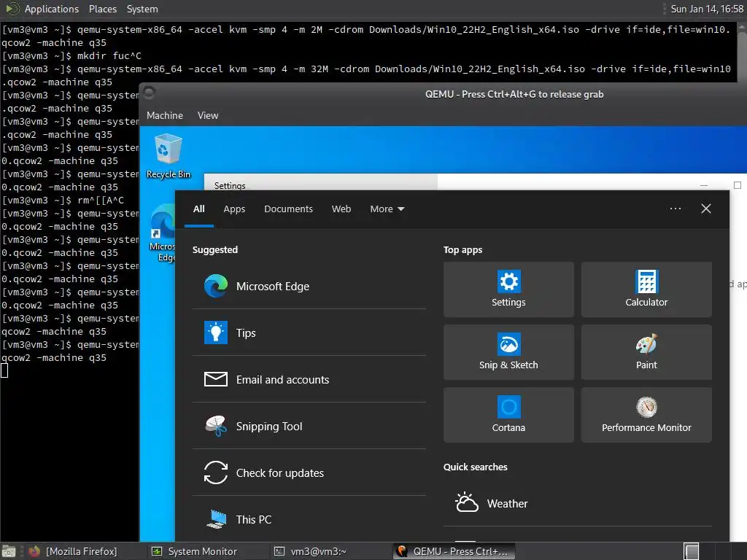
Task: Open the Places menu in top panel
Action: coord(102,9)
